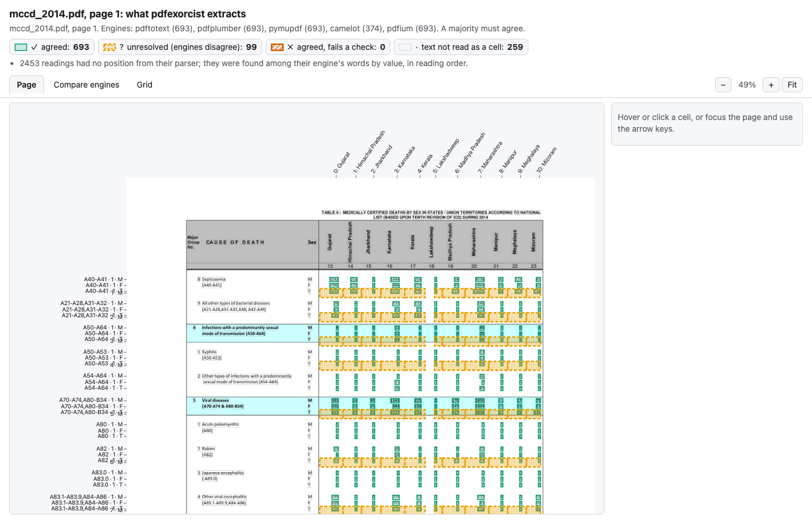Switch to the Compare engines tab

[x=86, y=85]
